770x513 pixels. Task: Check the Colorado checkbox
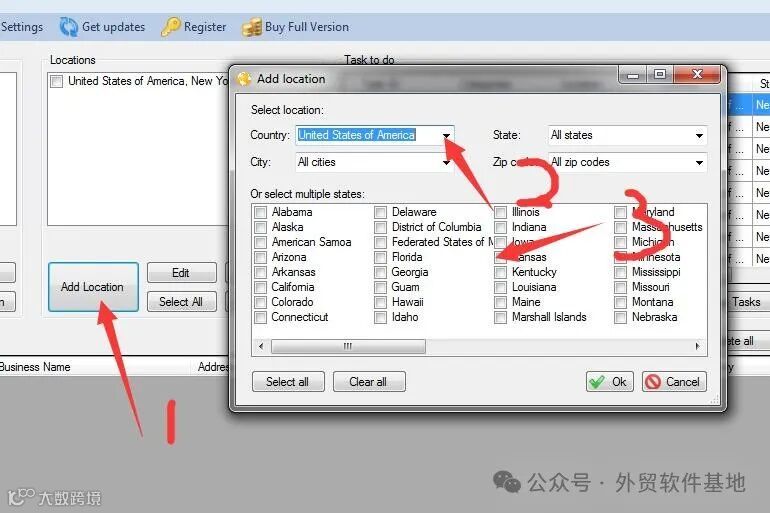260,302
